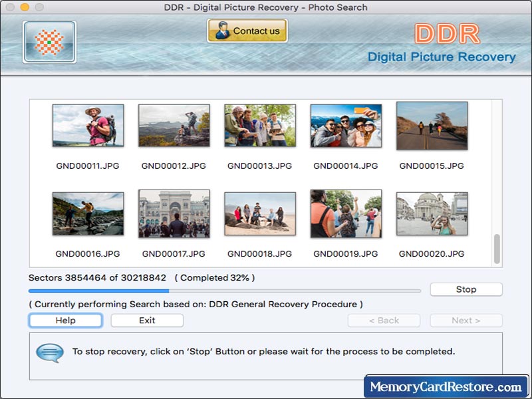Select thumbnail GND00011.JPG
The height and width of the screenshot is (399, 532).
coord(88,126)
